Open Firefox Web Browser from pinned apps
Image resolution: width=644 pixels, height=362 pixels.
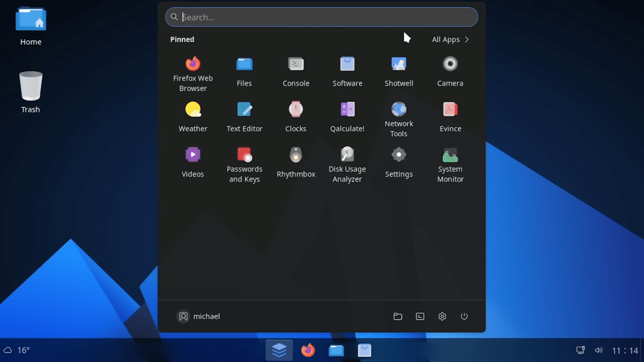click(193, 64)
